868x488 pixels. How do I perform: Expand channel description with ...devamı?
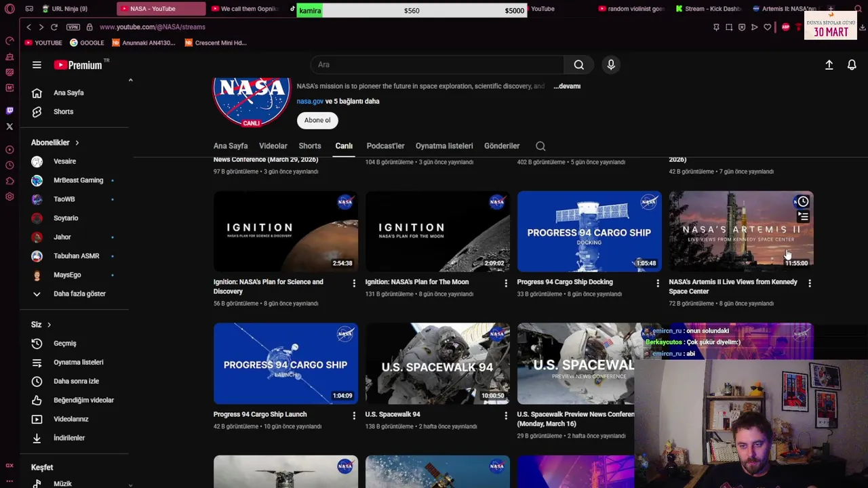(567, 86)
